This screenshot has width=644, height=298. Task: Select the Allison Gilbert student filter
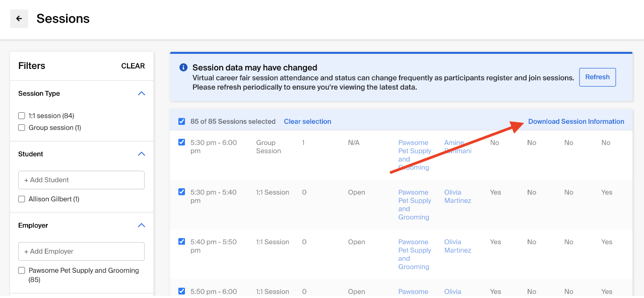click(21, 199)
